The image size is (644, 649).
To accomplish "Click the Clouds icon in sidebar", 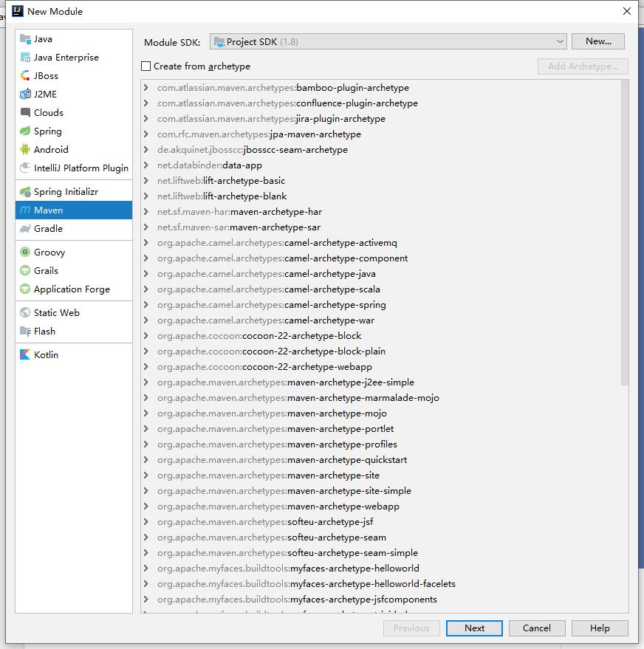I will 26,113.
